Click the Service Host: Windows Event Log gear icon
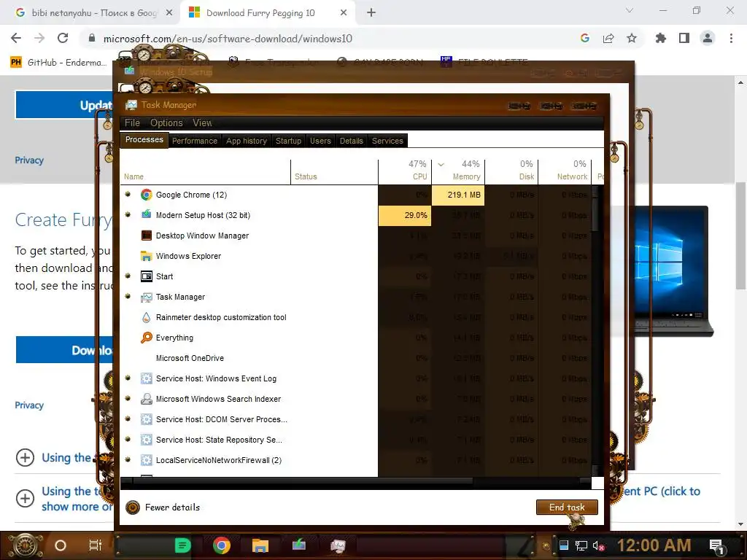The width and height of the screenshot is (747, 560). [146, 378]
